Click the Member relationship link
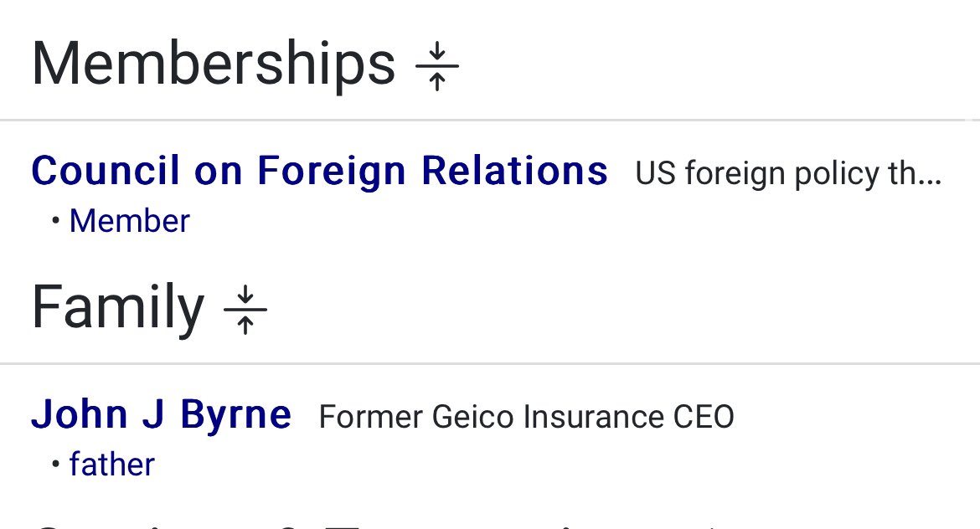The width and height of the screenshot is (980, 529). tap(129, 221)
